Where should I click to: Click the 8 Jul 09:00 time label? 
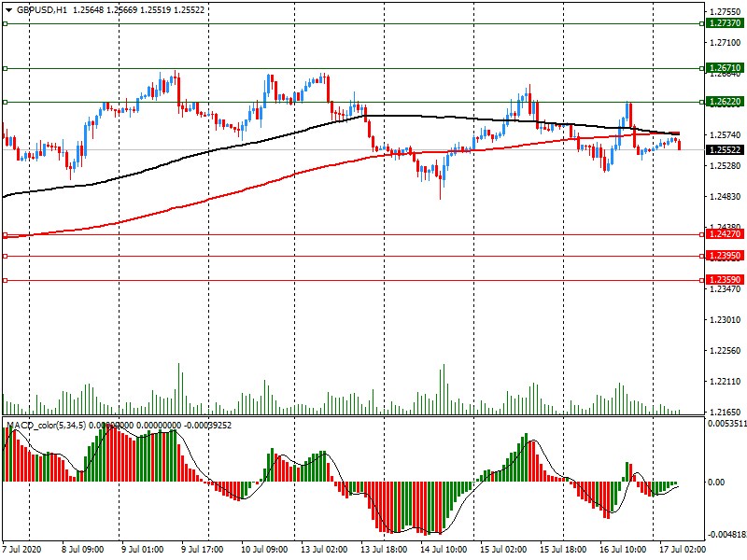pos(82,550)
